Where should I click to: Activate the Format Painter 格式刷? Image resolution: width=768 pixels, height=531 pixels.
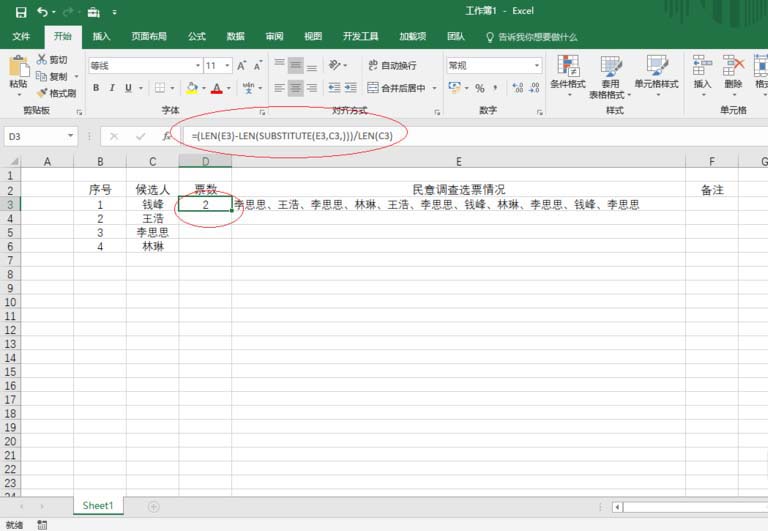[x=57, y=93]
